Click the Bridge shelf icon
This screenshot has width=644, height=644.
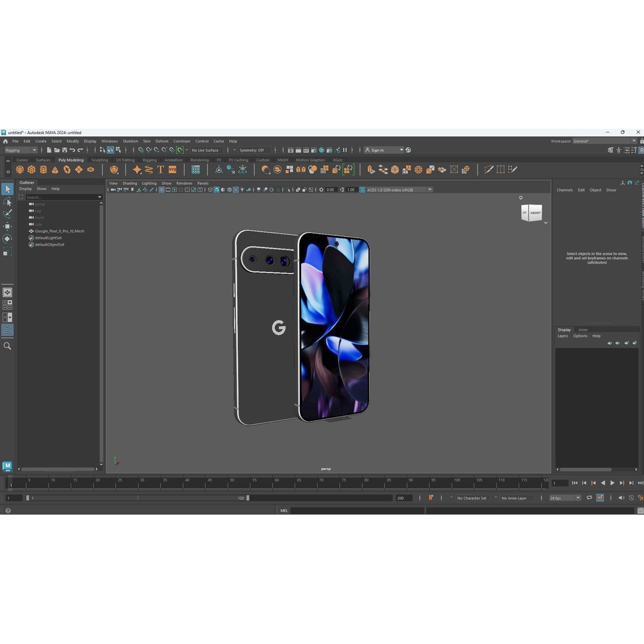coord(383,169)
